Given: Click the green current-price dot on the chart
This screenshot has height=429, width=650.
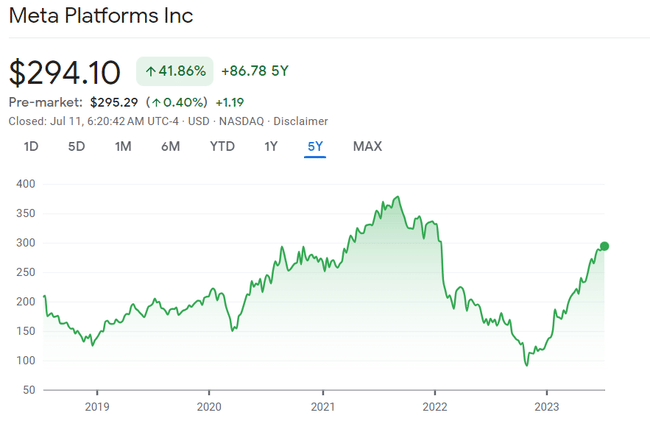Looking at the screenshot, I should tap(604, 246).
